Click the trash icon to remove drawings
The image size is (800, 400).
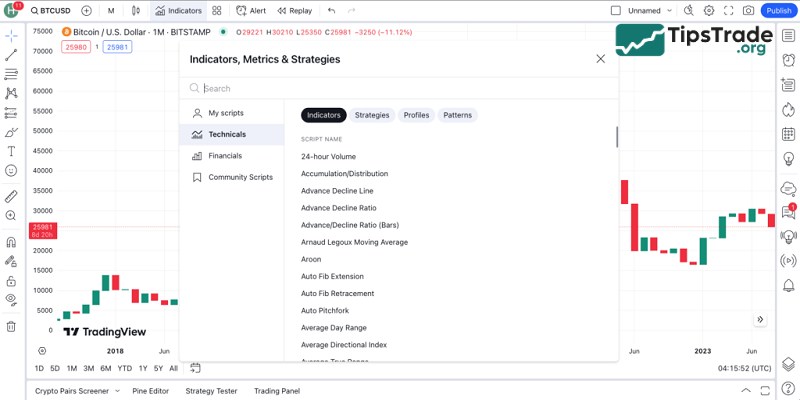(x=11, y=326)
